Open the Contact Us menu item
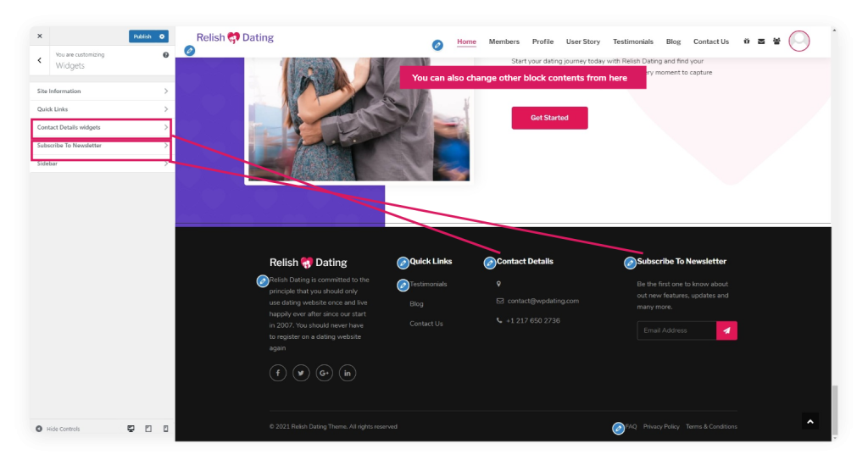The width and height of the screenshot is (868, 466). 711,42
